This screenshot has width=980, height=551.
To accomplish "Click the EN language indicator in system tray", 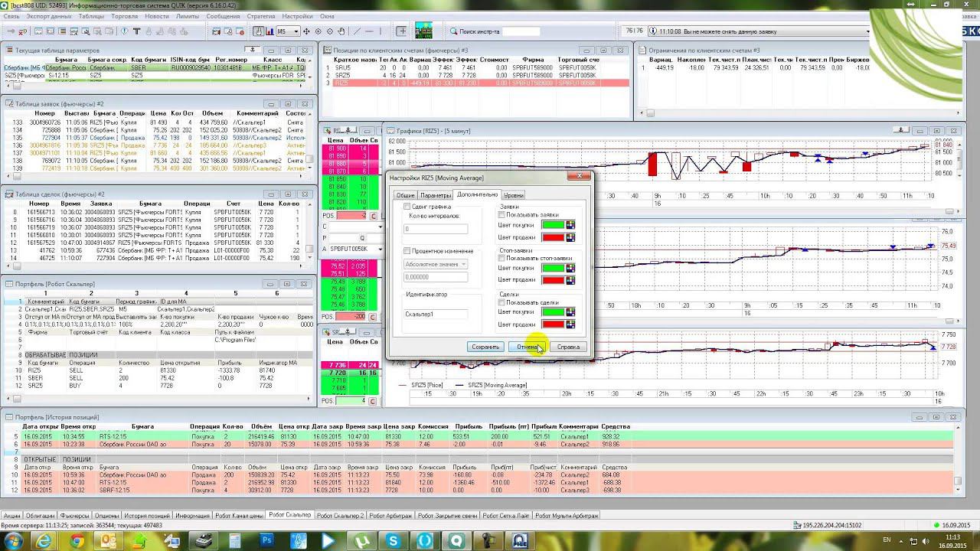I will [887, 540].
